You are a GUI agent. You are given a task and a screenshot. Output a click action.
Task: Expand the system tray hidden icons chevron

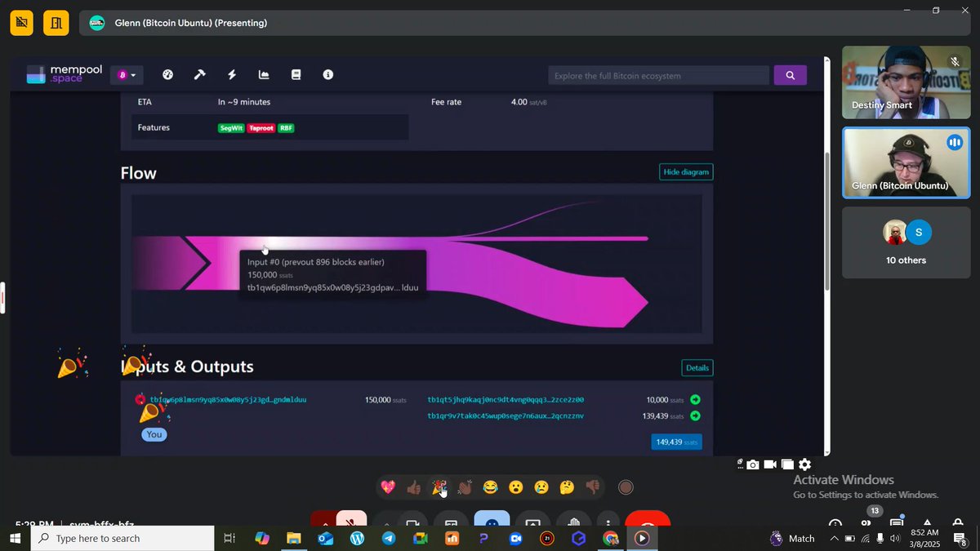click(834, 538)
